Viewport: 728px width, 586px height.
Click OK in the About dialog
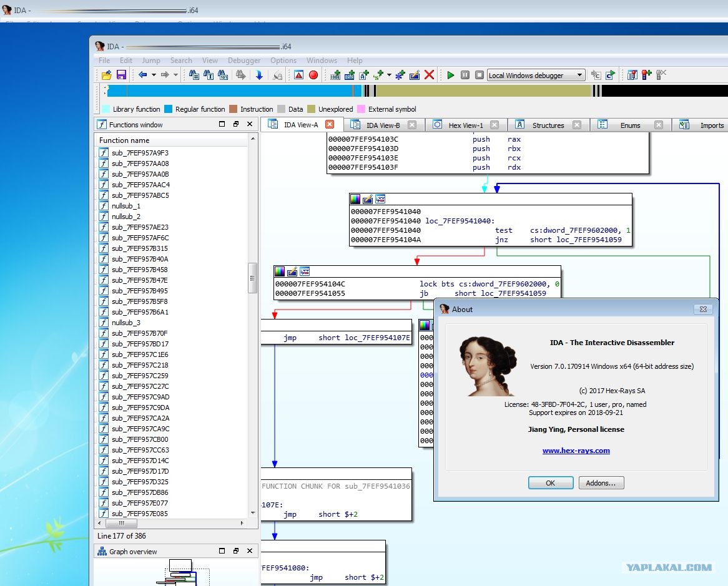point(551,483)
